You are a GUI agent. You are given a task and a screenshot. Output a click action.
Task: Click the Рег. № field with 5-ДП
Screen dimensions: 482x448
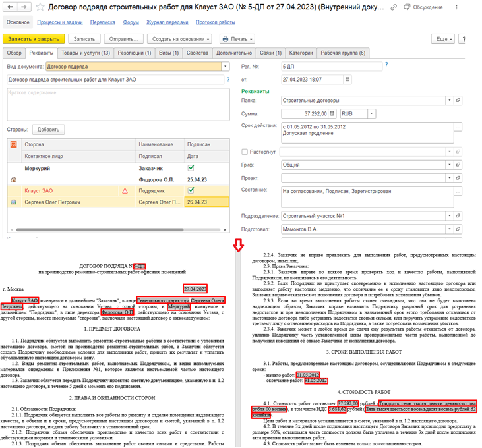[x=332, y=67]
